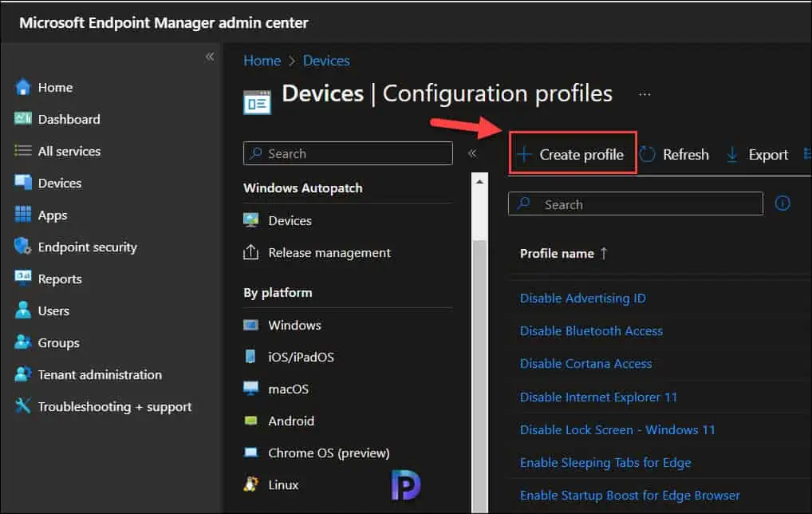The image size is (812, 514).
Task: Click the Devices submenu scrollbar thumb
Action: pos(479,376)
